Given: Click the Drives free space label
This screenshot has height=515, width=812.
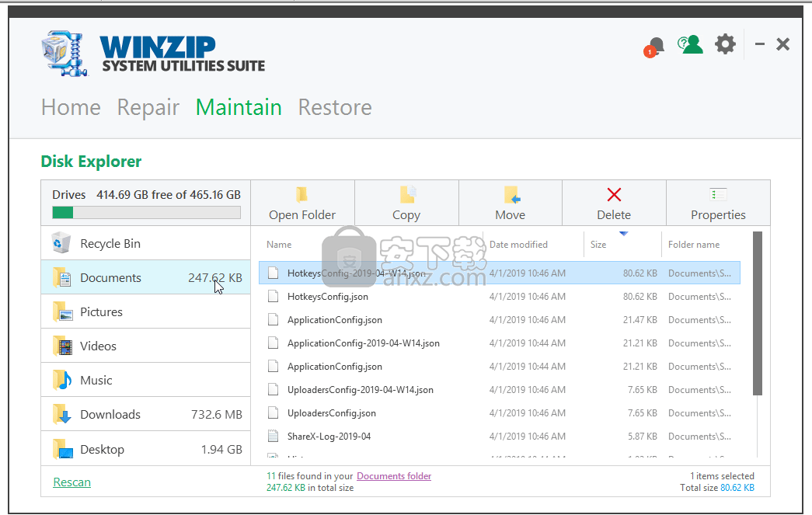Looking at the screenshot, I should tap(147, 195).
